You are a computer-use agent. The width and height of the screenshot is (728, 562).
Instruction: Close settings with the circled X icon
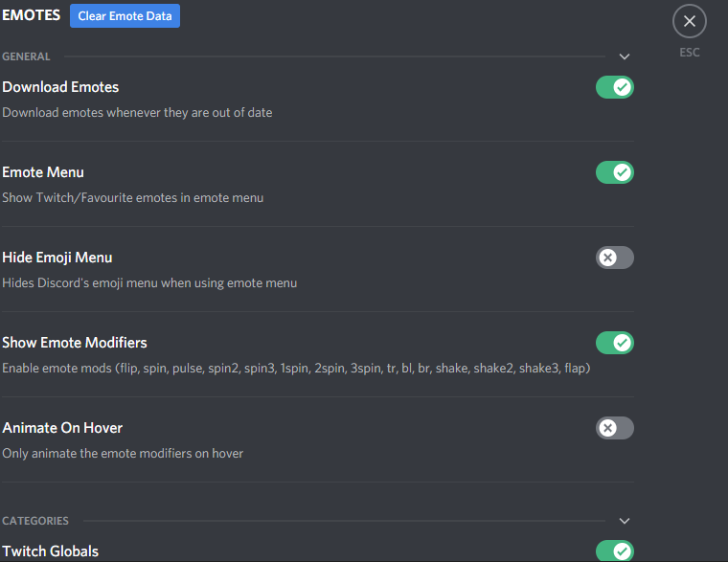coord(690,21)
